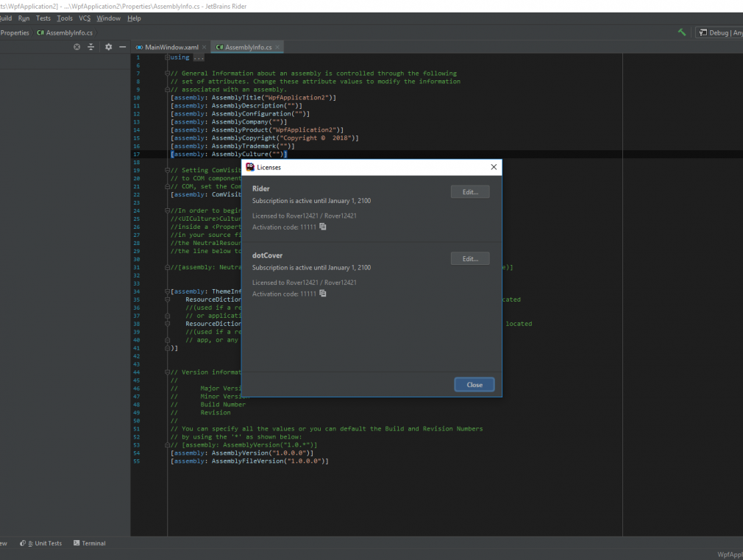Click Properties breadcrumb in navigation bar

click(x=15, y=32)
